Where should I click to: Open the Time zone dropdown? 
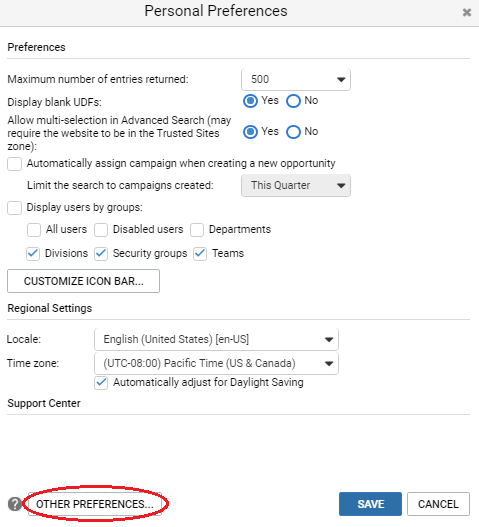(x=216, y=363)
